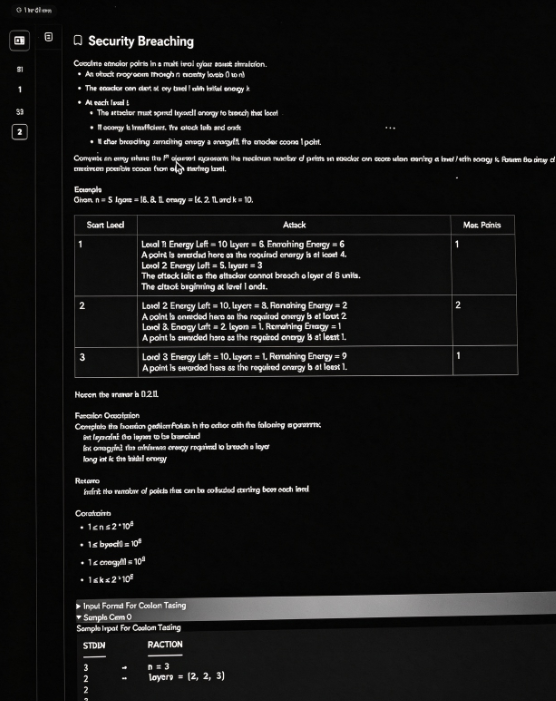Click the bookmark icon beside Security Breaching
556x701 pixels.
click(78, 41)
